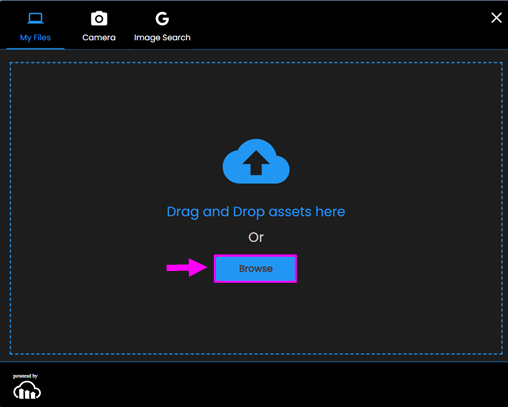Click the camera icon in the header
Screen dimensions: 508x407
click(99, 19)
